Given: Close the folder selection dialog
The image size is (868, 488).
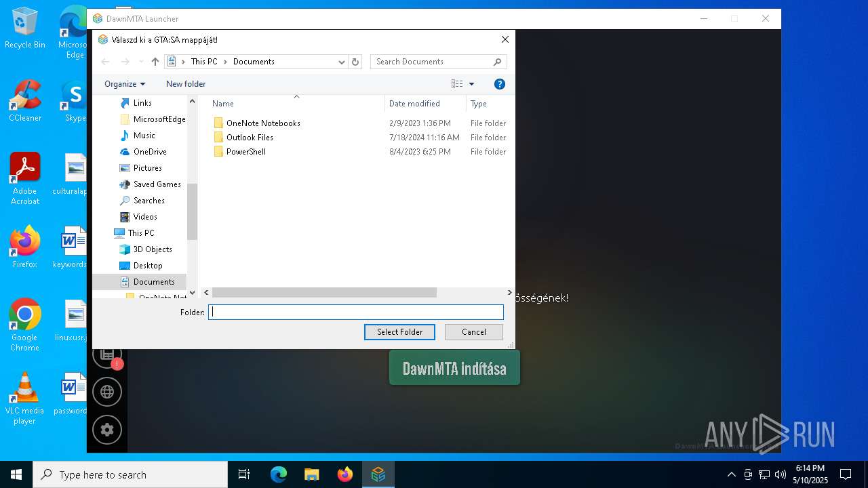Looking at the screenshot, I should [505, 40].
